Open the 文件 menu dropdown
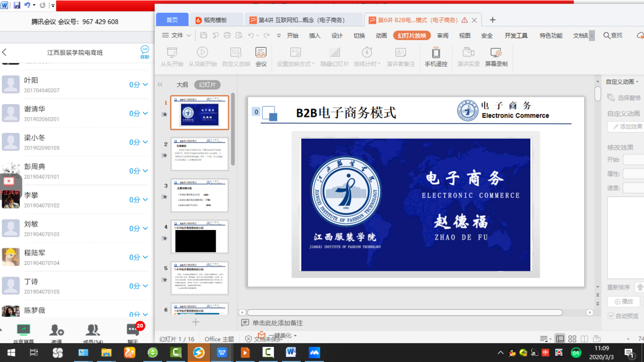This screenshot has width=644, height=362. 176,36
